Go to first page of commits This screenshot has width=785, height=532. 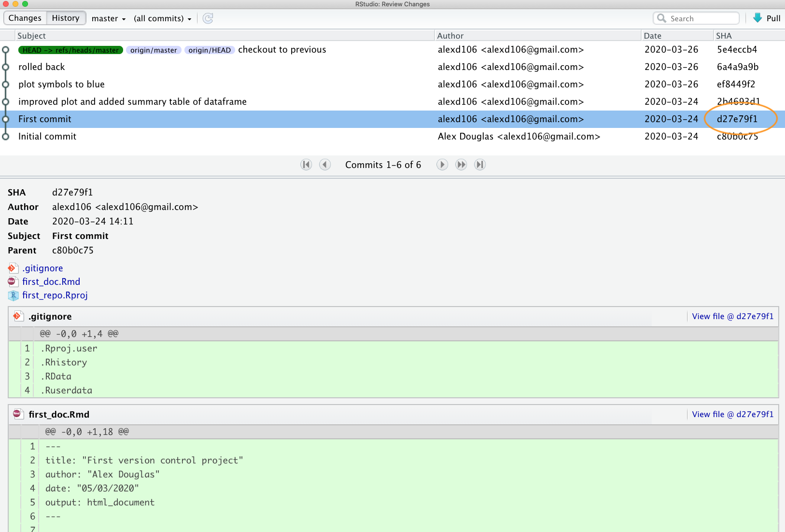[x=306, y=165]
